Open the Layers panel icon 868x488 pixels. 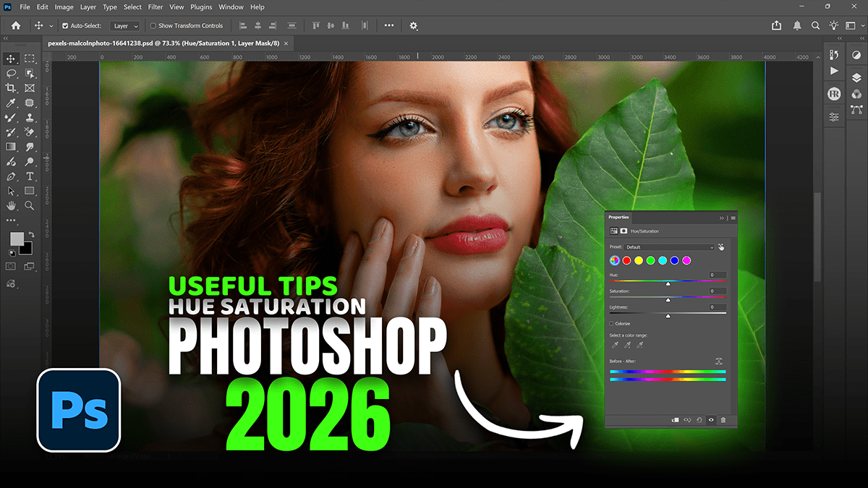click(x=856, y=77)
